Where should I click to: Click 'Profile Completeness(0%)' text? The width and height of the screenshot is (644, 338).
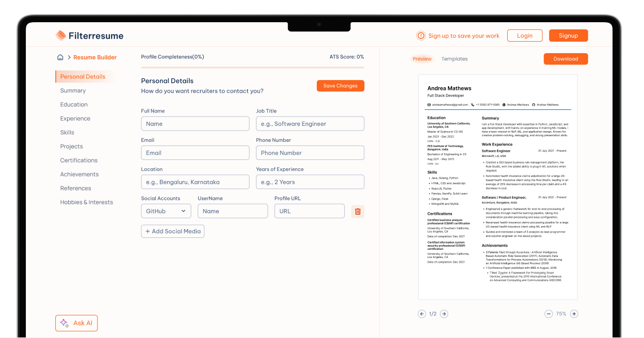pos(172,57)
